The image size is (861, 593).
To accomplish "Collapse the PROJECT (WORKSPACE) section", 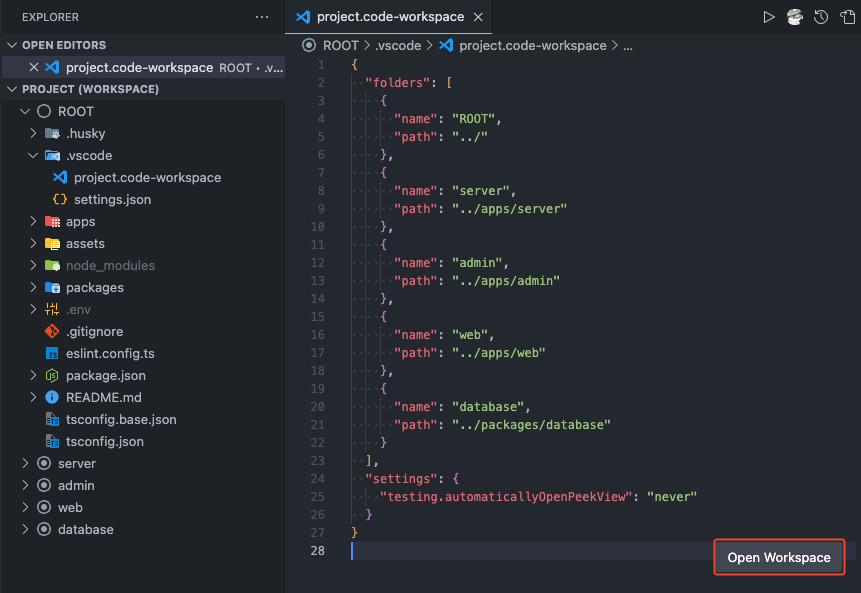I will (x=12, y=89).
